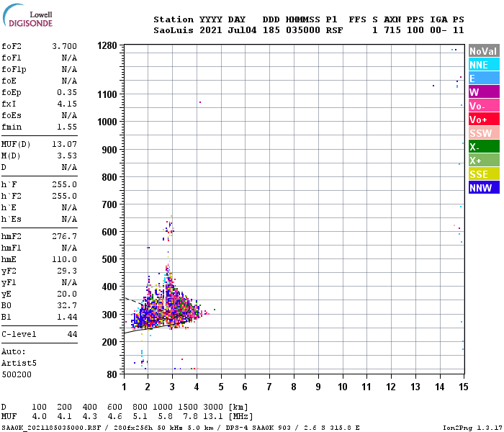Click the Ion2Png 1.3.17 version text
504x432 pixels.
click(471, 428)
